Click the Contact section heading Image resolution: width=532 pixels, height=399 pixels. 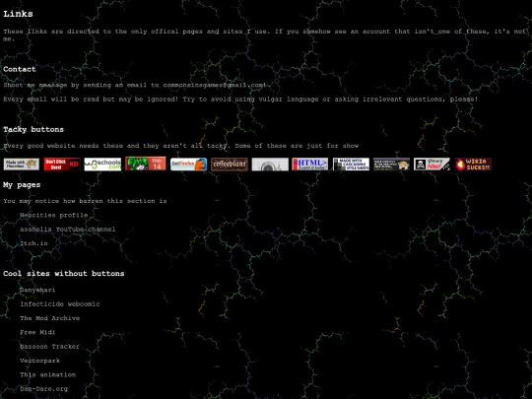[x=20, y=69]
